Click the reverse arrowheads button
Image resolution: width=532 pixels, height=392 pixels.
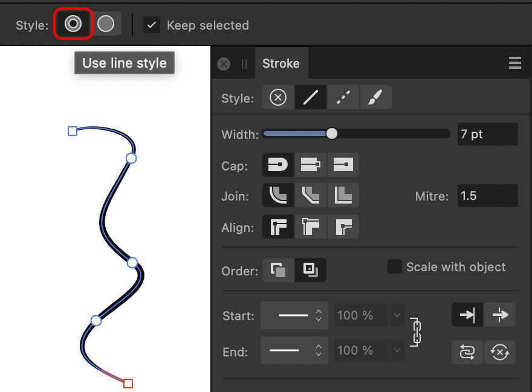[x=467, y=352]
